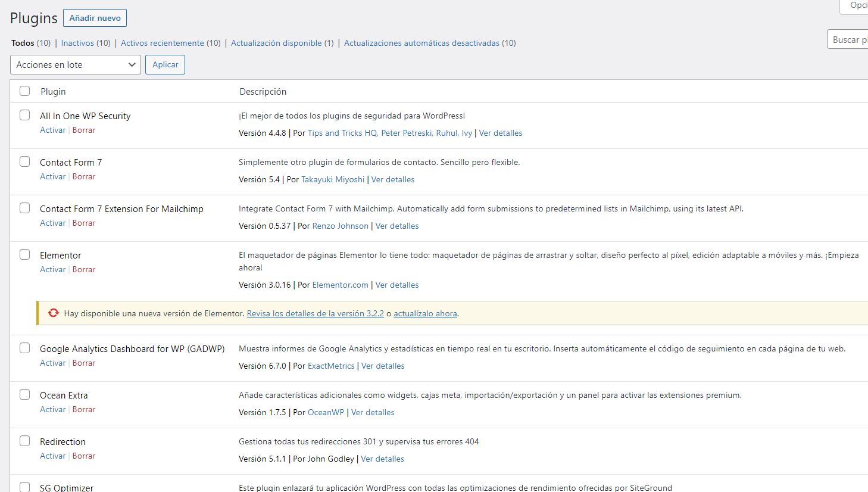Activate the Contact Form 7 plugin
This screenshot has height=492, width=868.
coord(52,176)
